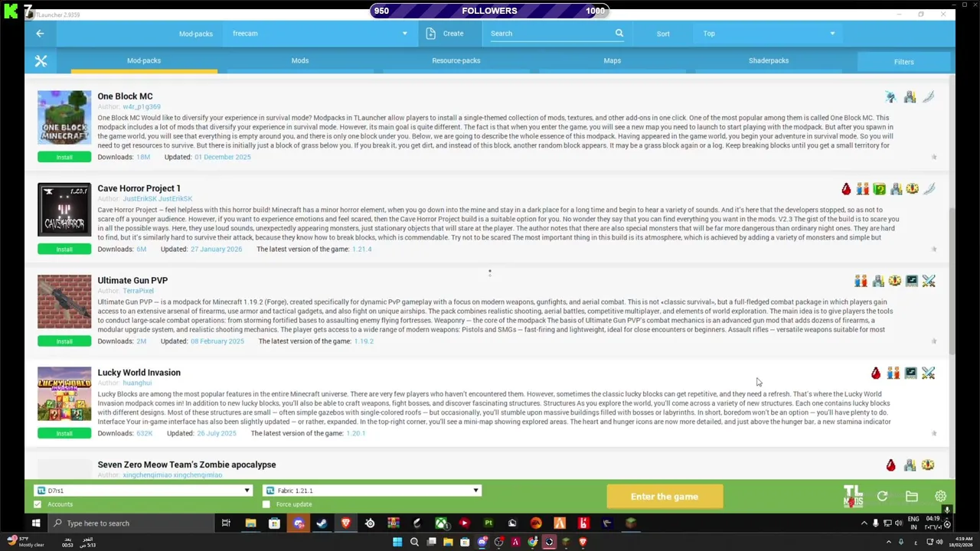Viewport: 980px width, 551px height.
Task: Install the Cave Horror Project 1 modpack
Action: 64,249
